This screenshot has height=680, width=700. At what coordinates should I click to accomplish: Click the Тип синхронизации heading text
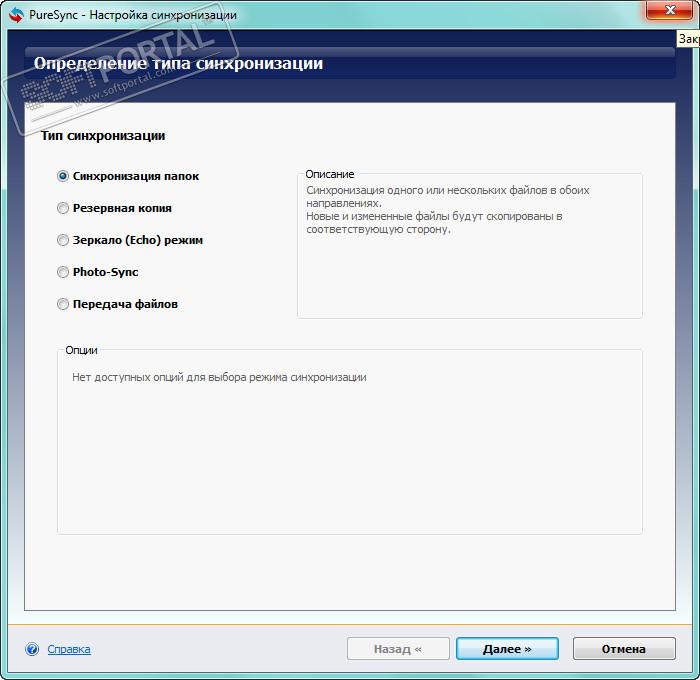103,136
